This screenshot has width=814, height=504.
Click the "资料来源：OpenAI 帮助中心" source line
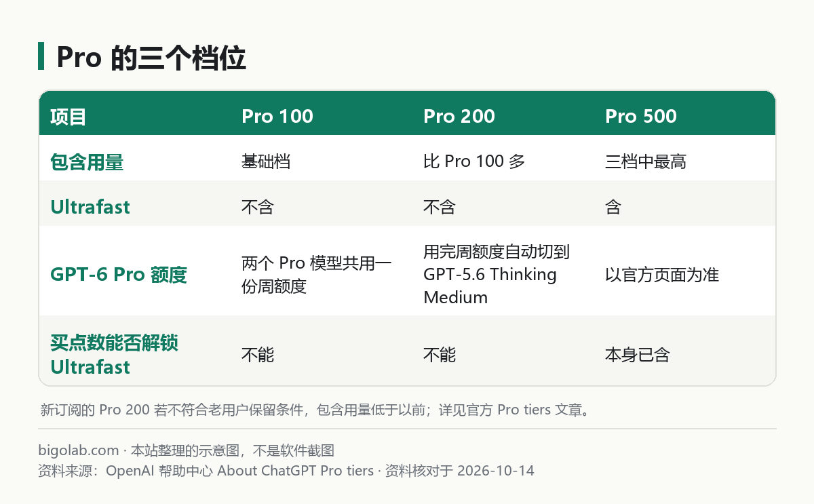(286, 470)
